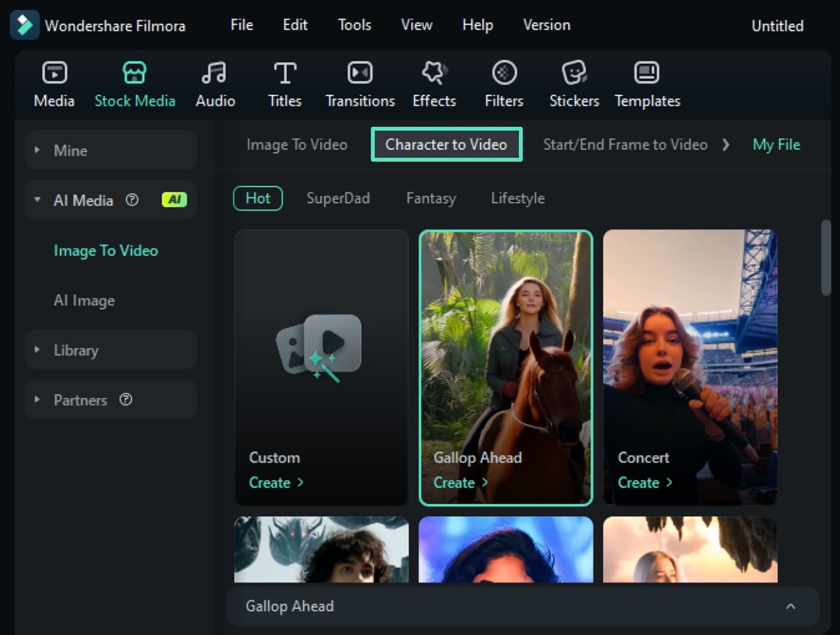
Task: Open the Help menu
Action: [x=478, y=25]
